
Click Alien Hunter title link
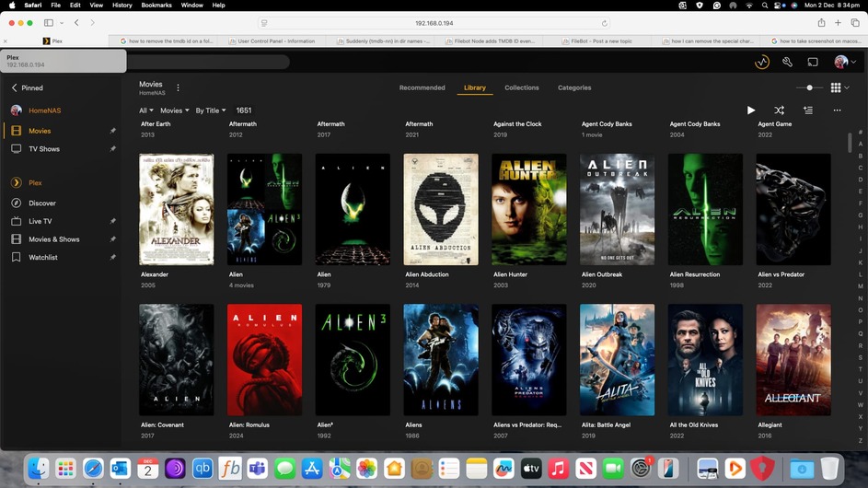510,274
